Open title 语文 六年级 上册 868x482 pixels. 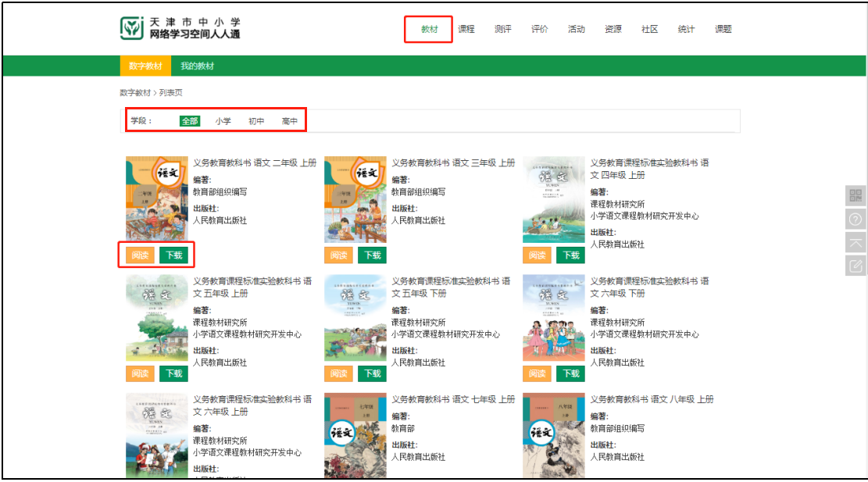pyautogui.click(x=252, y=405)
